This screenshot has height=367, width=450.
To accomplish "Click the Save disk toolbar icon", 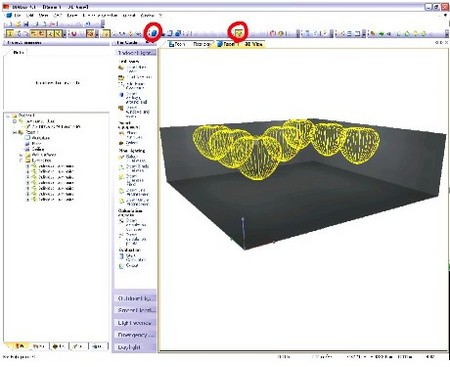I will tap(26, 24).
